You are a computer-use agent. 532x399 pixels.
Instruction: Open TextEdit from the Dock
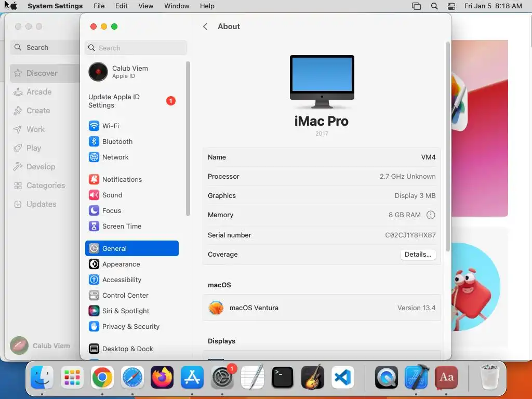click(252, 377)
